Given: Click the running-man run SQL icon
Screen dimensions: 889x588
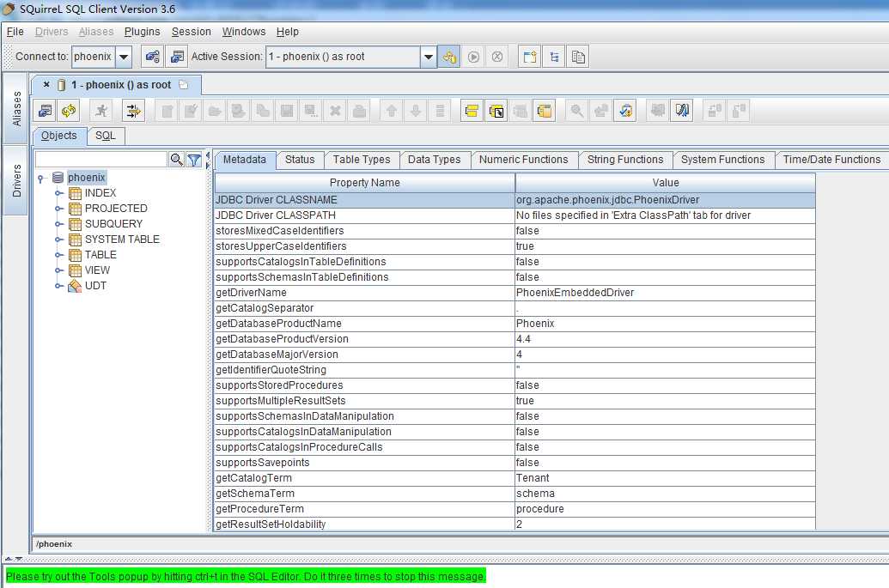Looking at the screenshot, I should [x=101, y=111].
